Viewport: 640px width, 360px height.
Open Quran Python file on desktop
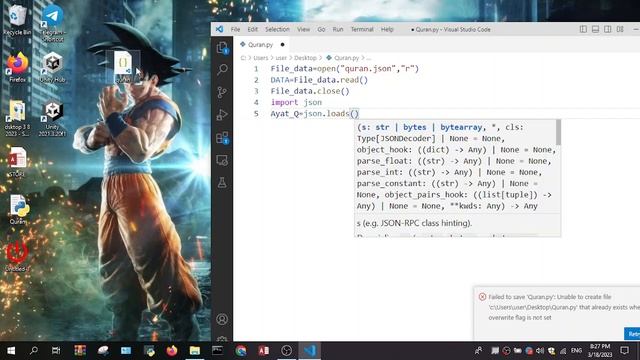pyautogui.click(x=18, y=210)
